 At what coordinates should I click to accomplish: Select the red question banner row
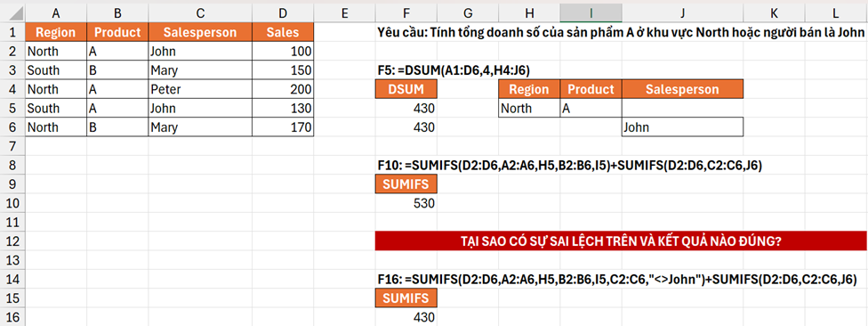click(x=621, y=241)
